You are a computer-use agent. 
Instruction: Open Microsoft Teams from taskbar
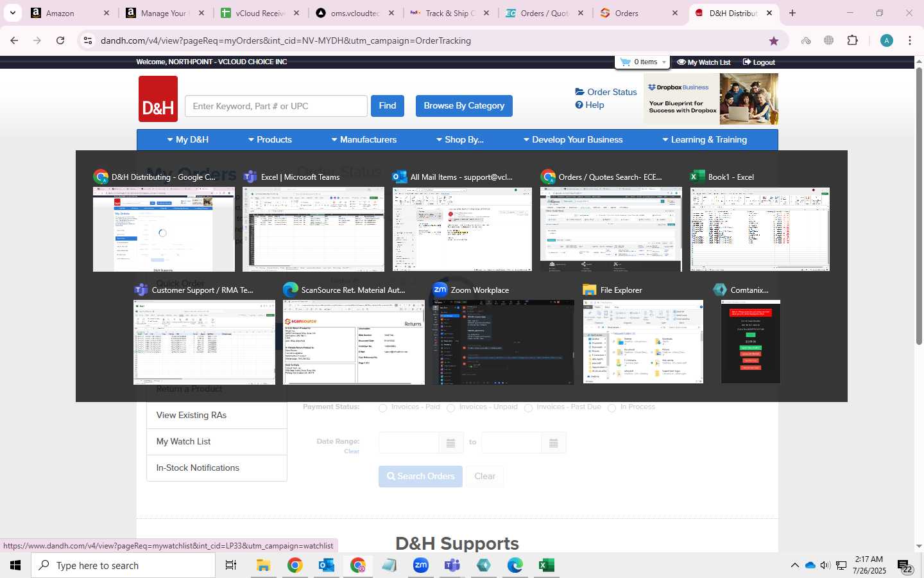(452, 565)
